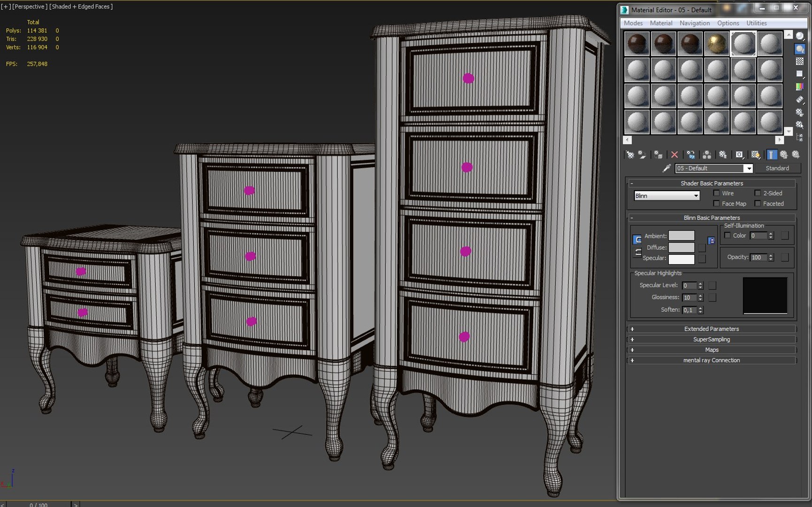The image size is (812, 507).
Task: Expand the mental ray Connection rollout
Action: point(711,360)
